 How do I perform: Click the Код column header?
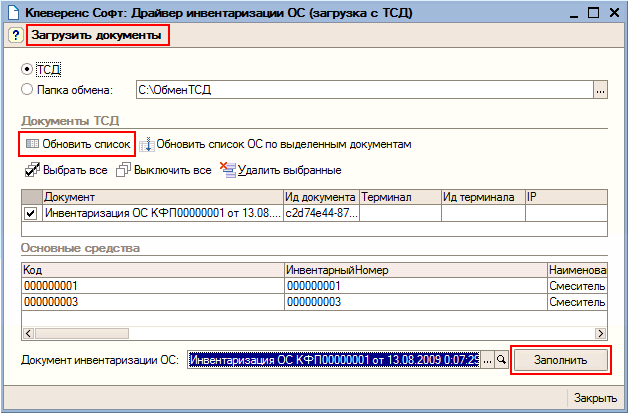click(153, 270)
